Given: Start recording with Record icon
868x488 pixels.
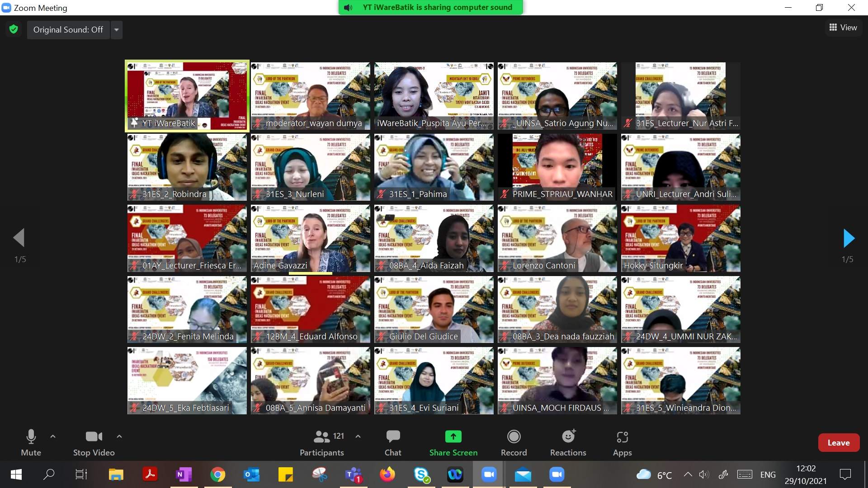Looking at the screenshot, I should tap(514, 437).
